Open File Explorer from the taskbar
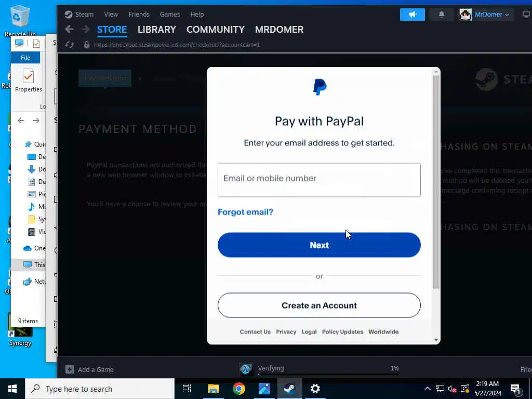This screenshot has width=532, height=399. 214,389
